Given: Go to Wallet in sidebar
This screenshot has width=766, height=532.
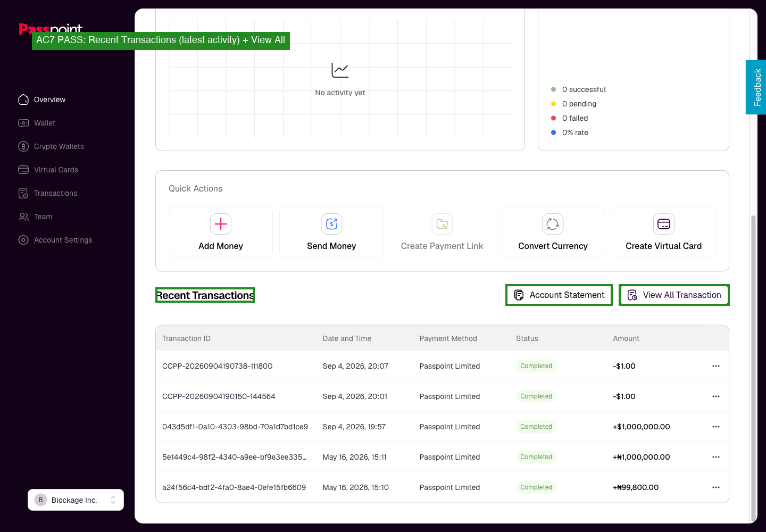Looking at the screenshot, I should (45, 123).
